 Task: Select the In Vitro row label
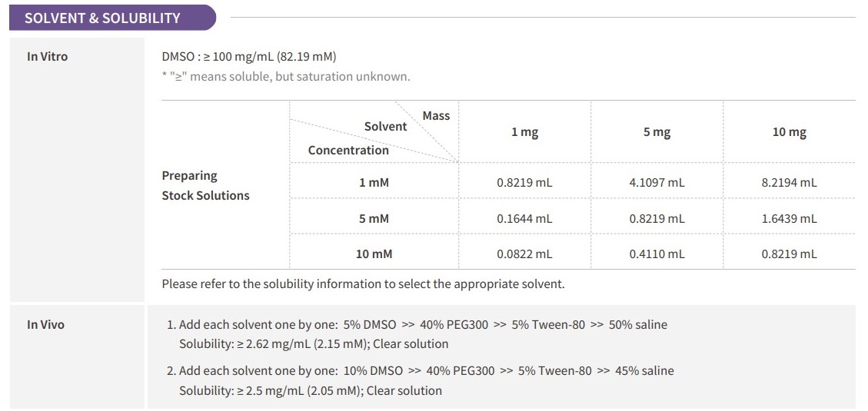[48, 56]
